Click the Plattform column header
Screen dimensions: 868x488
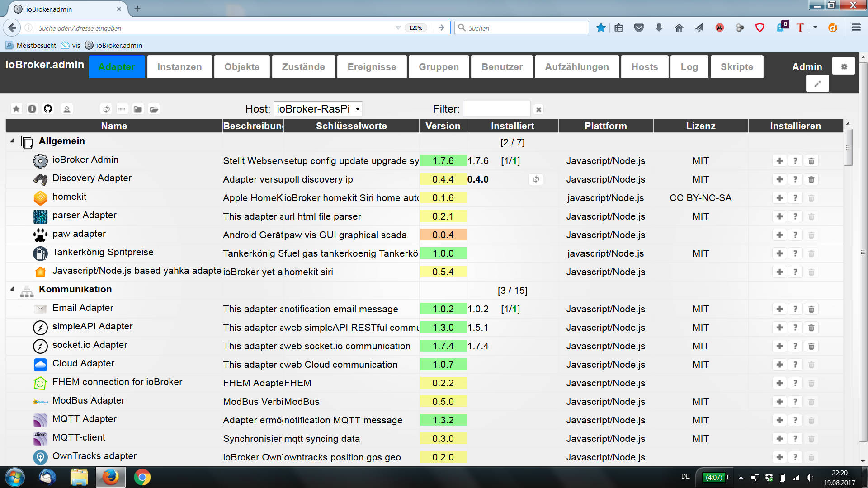[606, 126]
